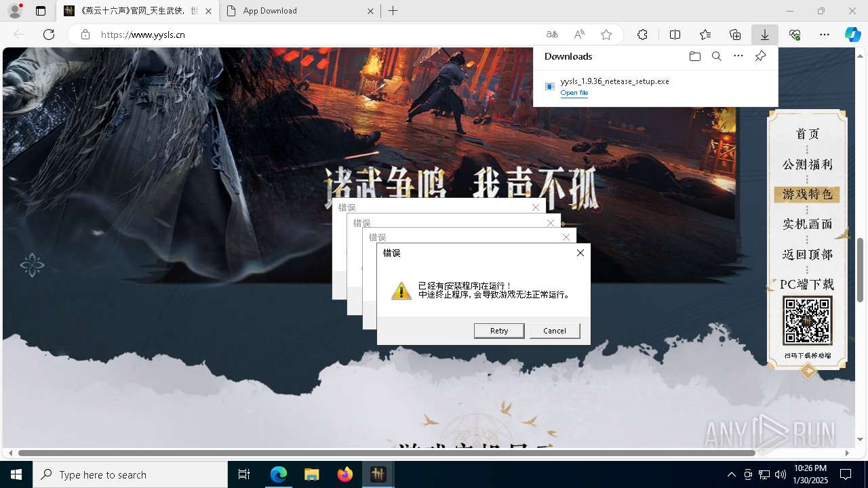Screen dimensions: 868x488
Task: Open the tab actions menu icon
Action: [41, 11]
